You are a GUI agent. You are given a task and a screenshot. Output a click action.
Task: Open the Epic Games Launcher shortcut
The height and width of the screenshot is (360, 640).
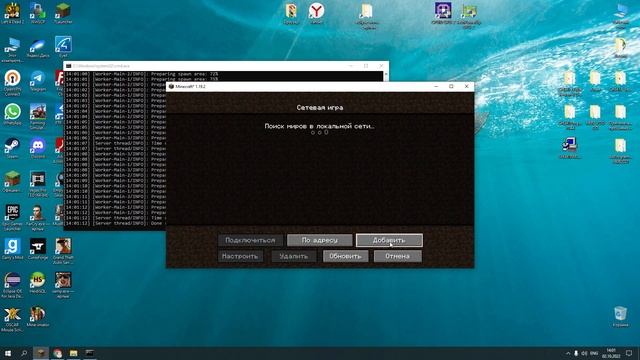coord(12,218)
